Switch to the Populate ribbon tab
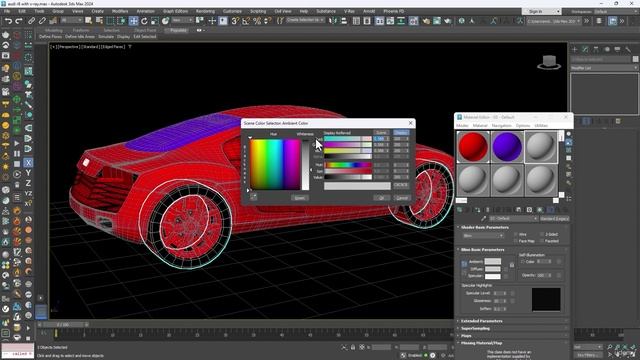 178,30
